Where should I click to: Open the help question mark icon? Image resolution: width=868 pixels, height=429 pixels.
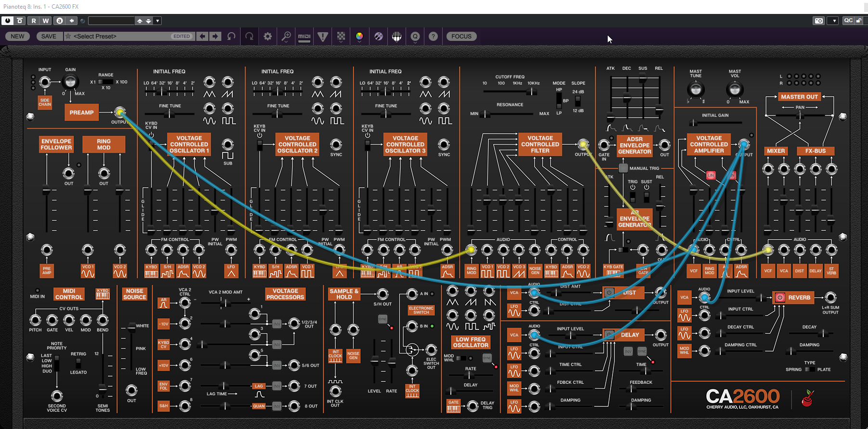click(434, 37)
